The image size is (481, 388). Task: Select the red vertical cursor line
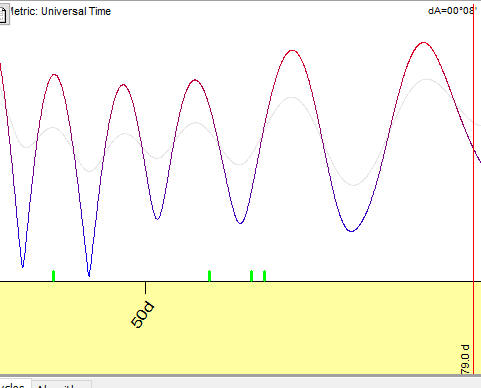coord(473,187)
